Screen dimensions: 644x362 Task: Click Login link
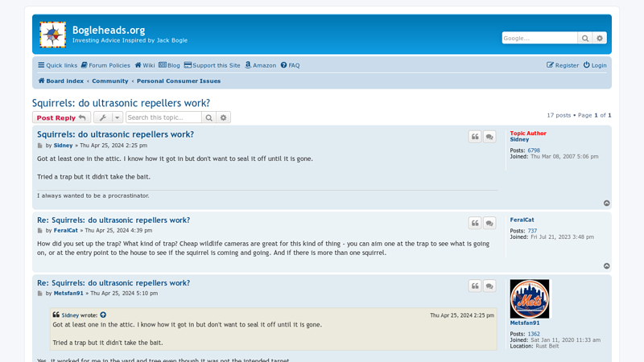pos(595,65)
